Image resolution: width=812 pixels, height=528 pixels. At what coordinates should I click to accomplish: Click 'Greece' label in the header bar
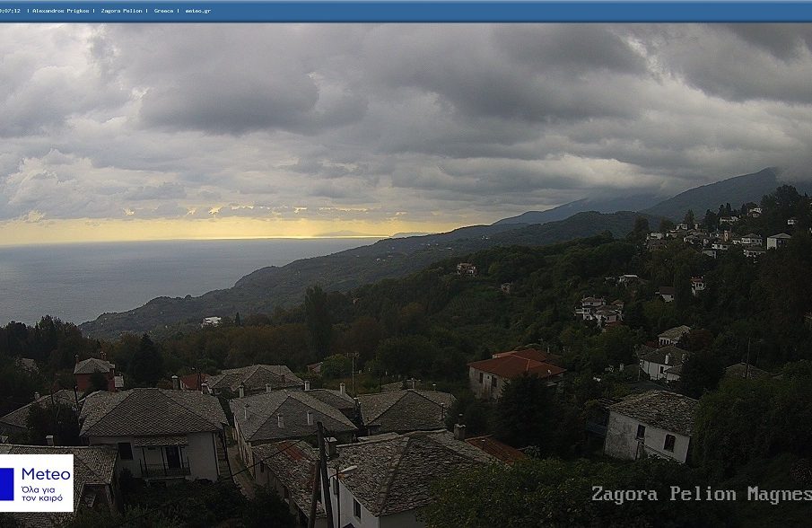pos(163,11)
